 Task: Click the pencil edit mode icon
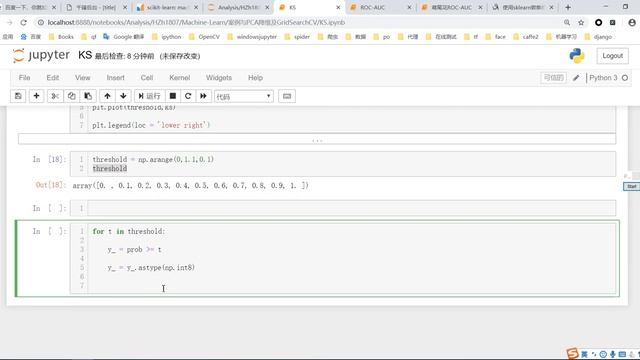(576, 78)
